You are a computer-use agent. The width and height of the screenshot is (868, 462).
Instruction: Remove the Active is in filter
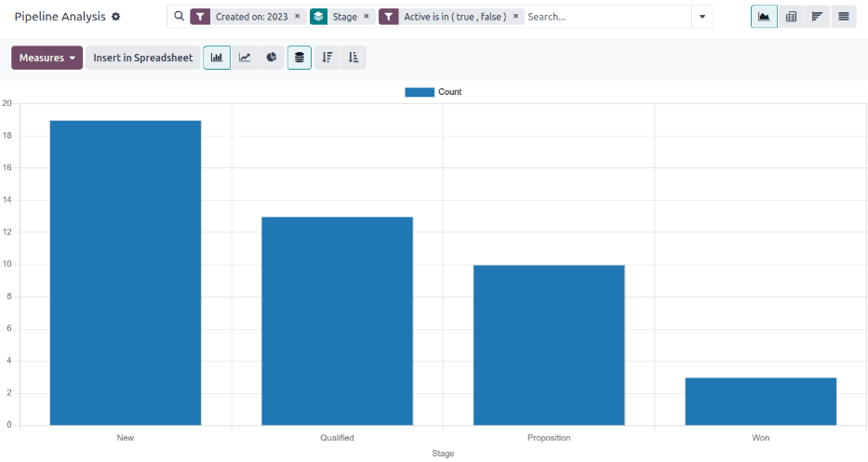tap(515, 17)
